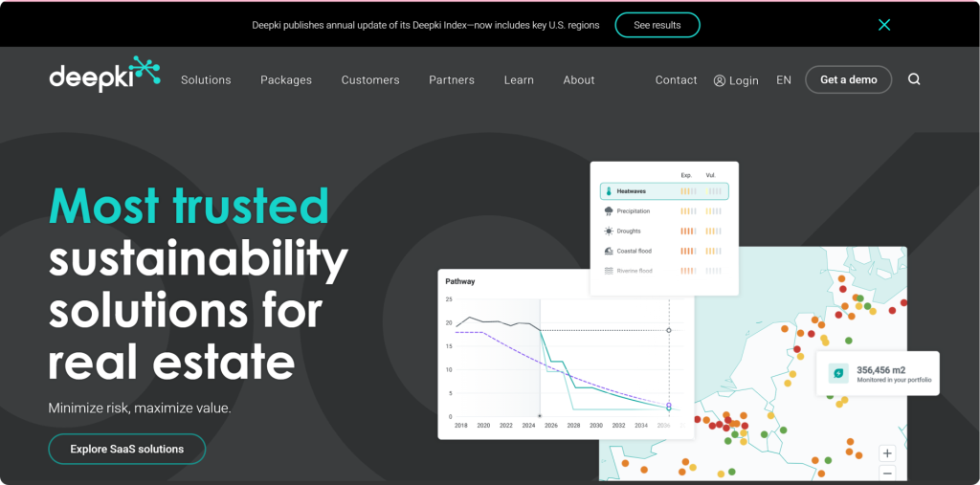
Task: Click the Explore SaaS solutions button
Action: (x=126, y=449)
